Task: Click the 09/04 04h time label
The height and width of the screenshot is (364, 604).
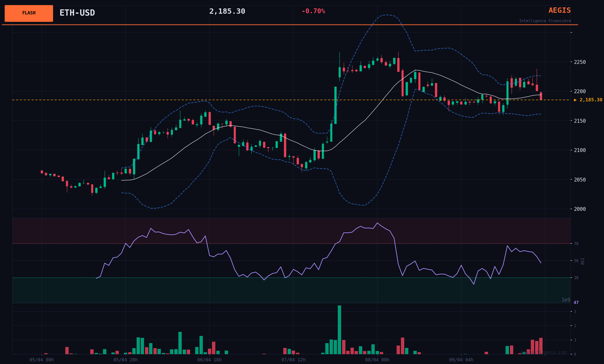Action: coord(461,360)
